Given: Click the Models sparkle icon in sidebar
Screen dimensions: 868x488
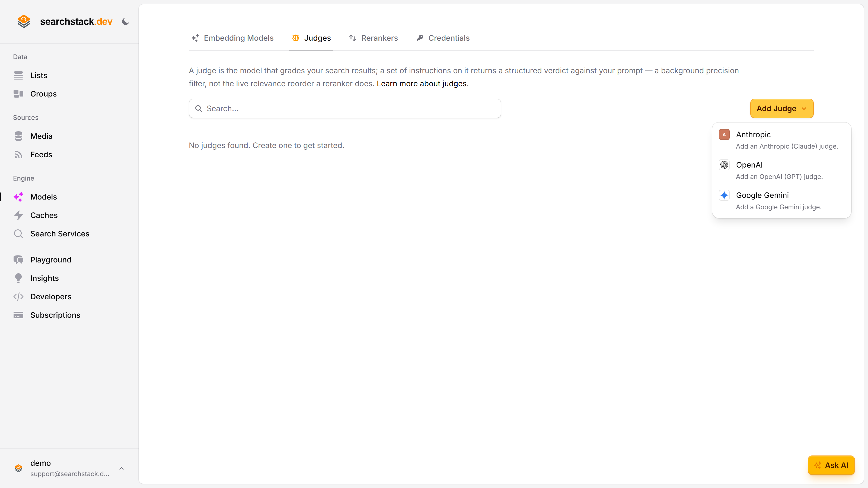Looking at the screenshot, I should (x=18, y=197).
